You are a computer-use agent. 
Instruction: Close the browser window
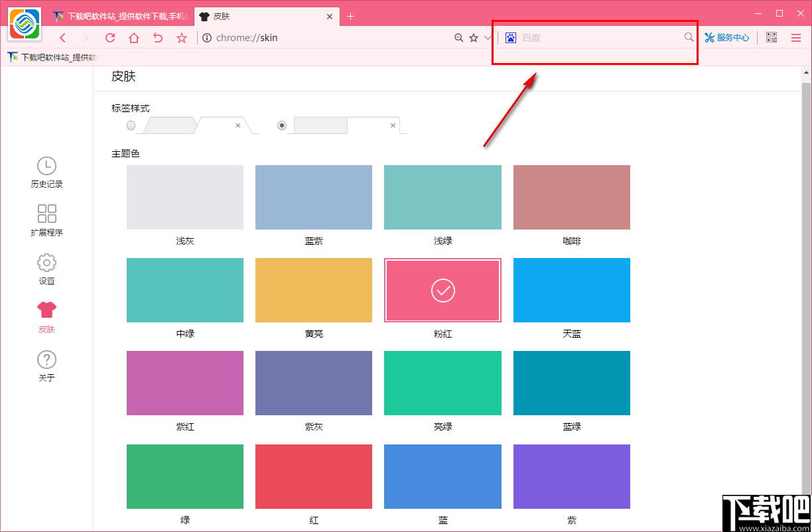[799, 13]
